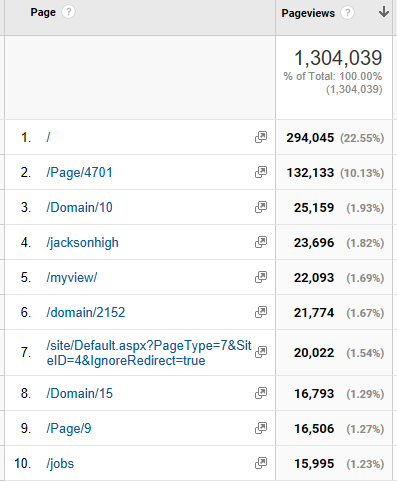Toggle sort arrow in Pageviews column
Image resolution: width=397 pixels, height=483 pixels.
(384, 12)
